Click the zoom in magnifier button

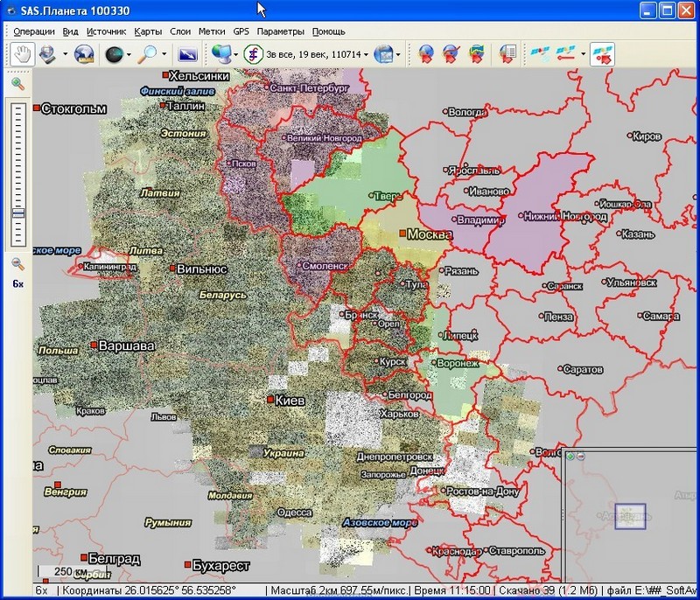17,84
